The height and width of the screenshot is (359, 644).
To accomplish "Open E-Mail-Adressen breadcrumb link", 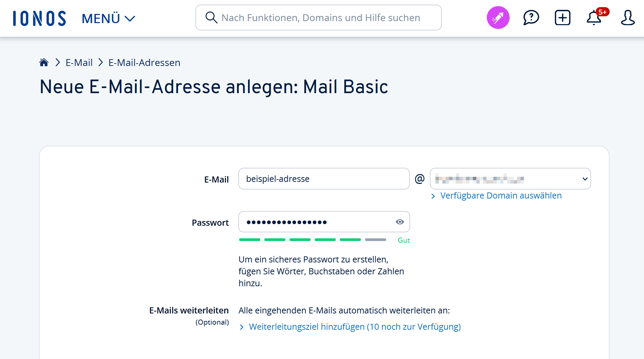I will [144, 63].
